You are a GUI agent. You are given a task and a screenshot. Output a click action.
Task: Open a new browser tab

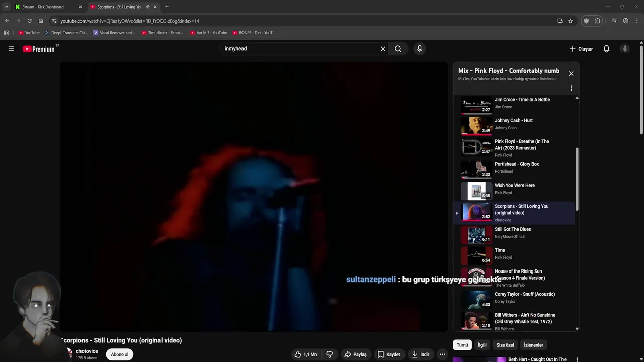coord(167,7)
